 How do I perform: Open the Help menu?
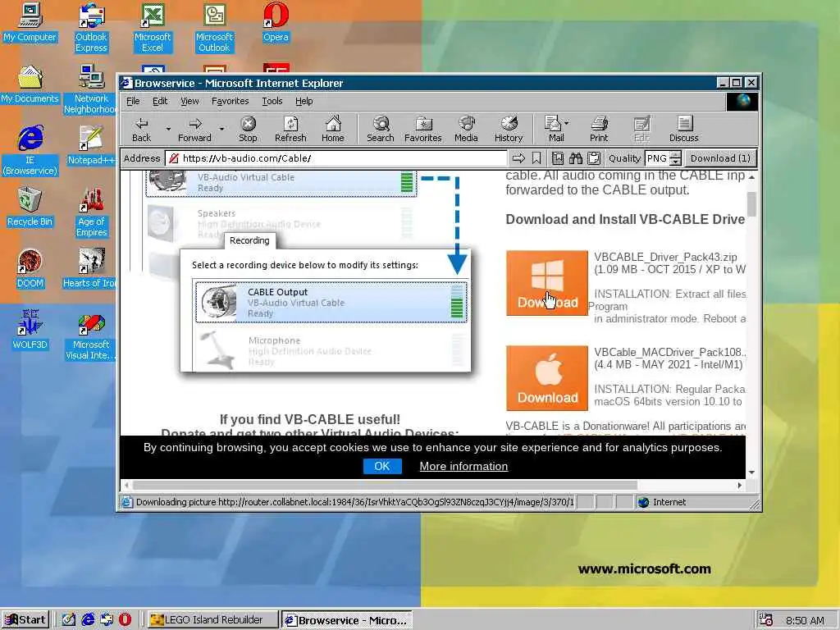click(x=304, y=101)
